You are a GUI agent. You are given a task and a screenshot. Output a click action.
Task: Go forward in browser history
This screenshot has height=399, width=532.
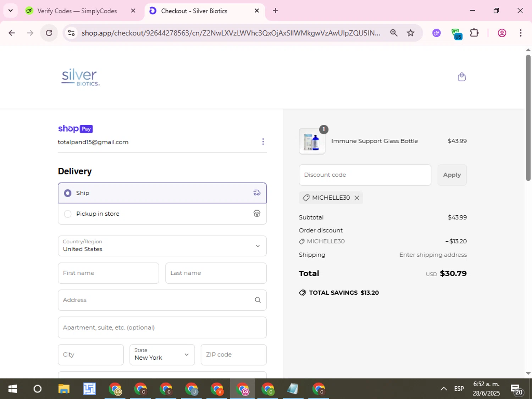pyautogui.click(x=30, y=33)
